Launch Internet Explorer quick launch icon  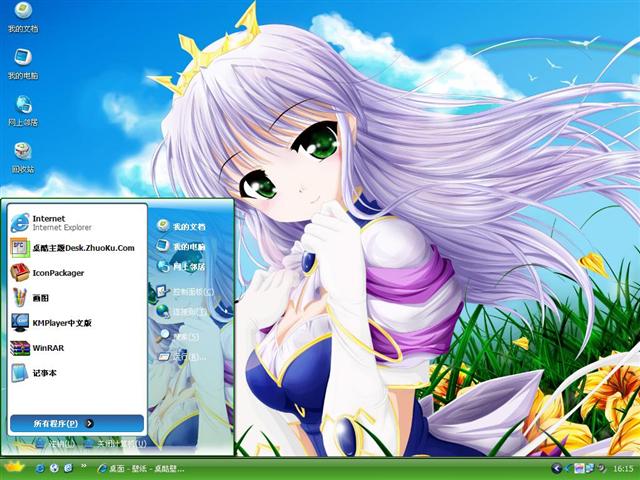[40, 468]
